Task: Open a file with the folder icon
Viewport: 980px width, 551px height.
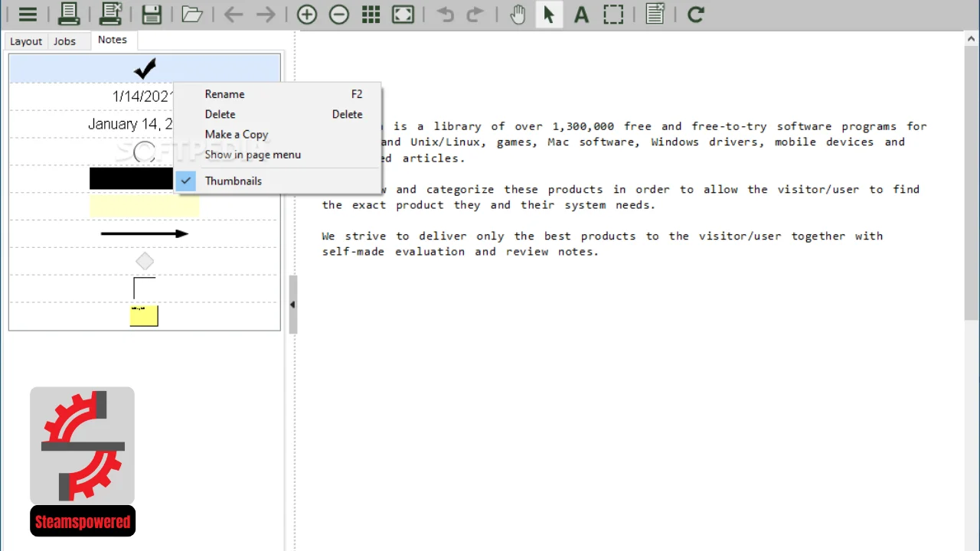Action: [192, 14]
